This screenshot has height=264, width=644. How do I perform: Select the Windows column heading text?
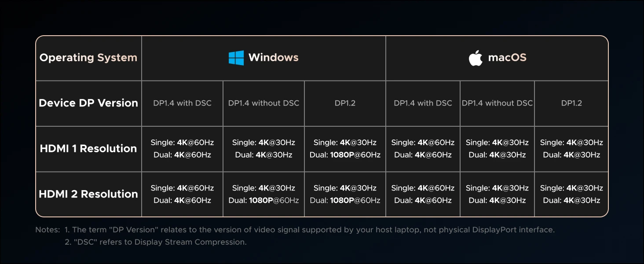tap(273, 58)
